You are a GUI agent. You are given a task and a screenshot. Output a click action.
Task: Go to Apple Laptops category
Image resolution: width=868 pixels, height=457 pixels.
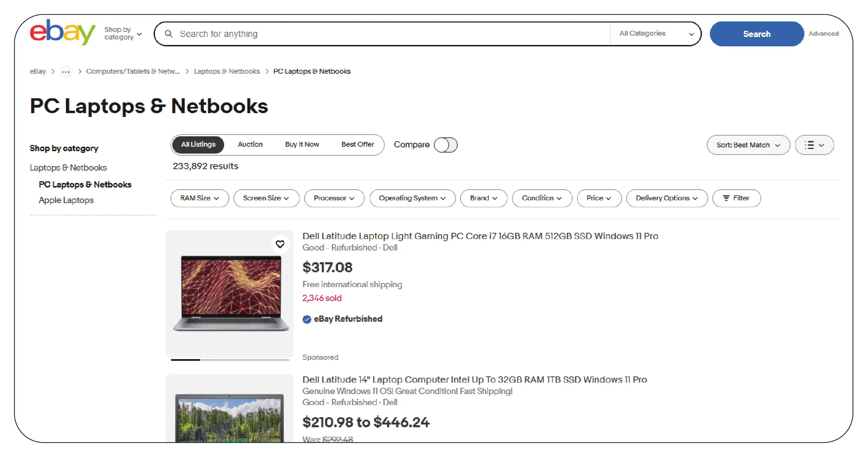(66, 200)
